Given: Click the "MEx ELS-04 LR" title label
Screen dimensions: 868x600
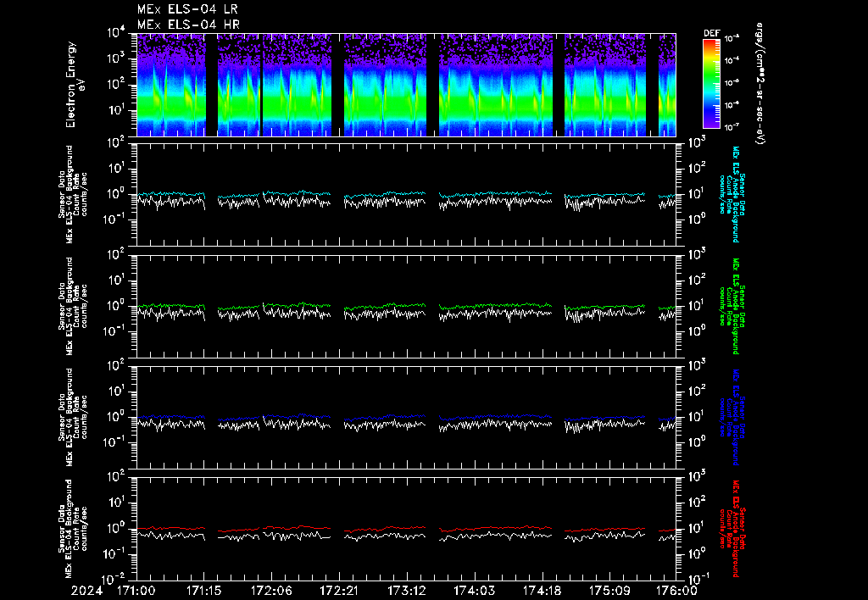Looking at the screenshot, I should click(188, 8).
